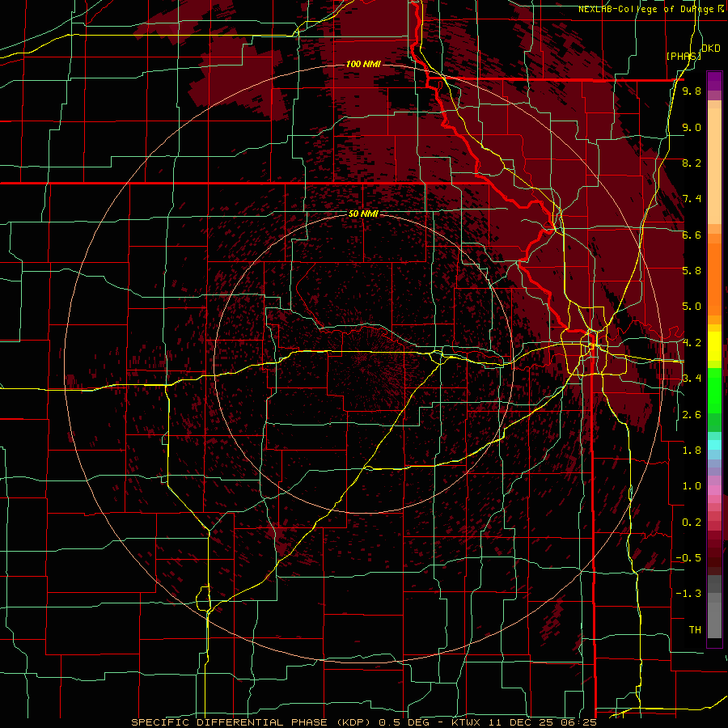Click the "1.0" scale value
728x728 pixels.
click(692, 486)
